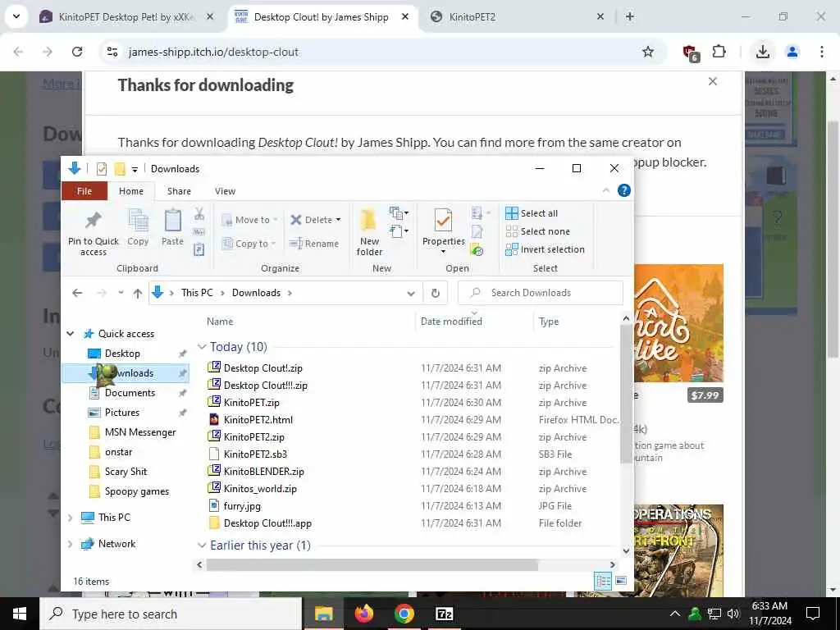Expand address bar history dropdown

tap(411, 293)
